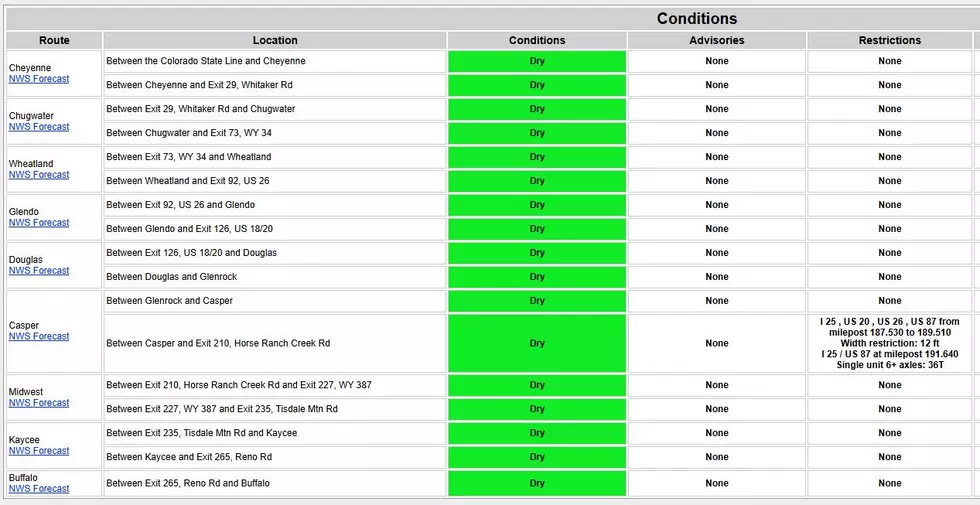Image resolution: width=980 pixels, height=505 pixels.
Task: Open the Casper NWS Forecast link
Action: (39, 337)
